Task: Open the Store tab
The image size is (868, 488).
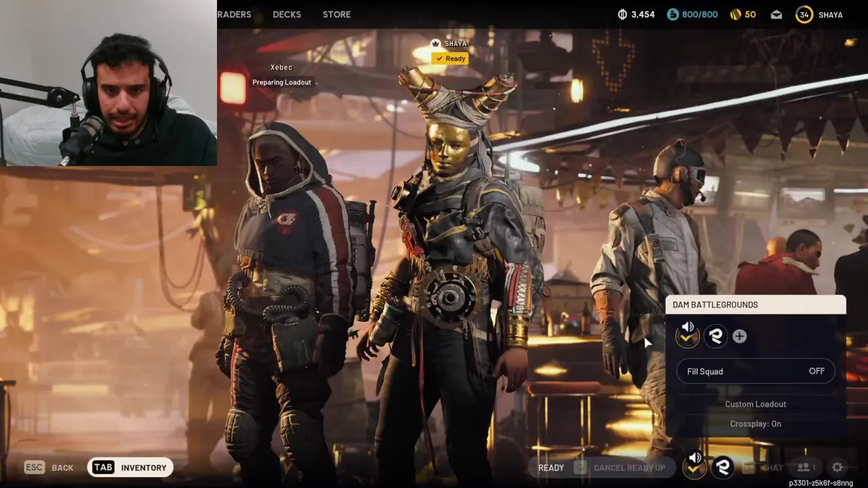Action: [x=336, y=14]
